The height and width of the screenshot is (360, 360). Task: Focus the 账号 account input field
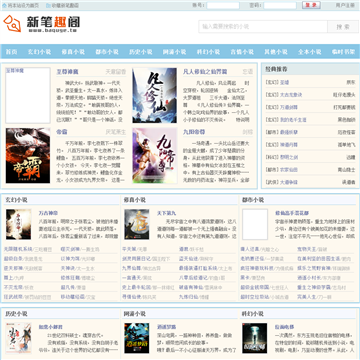[x=223, y=5]
